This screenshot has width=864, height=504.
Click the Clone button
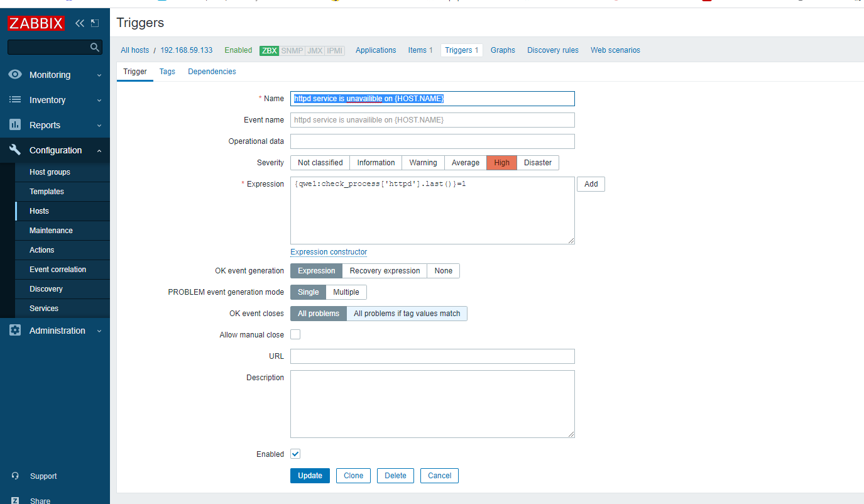tap(354, 476)
